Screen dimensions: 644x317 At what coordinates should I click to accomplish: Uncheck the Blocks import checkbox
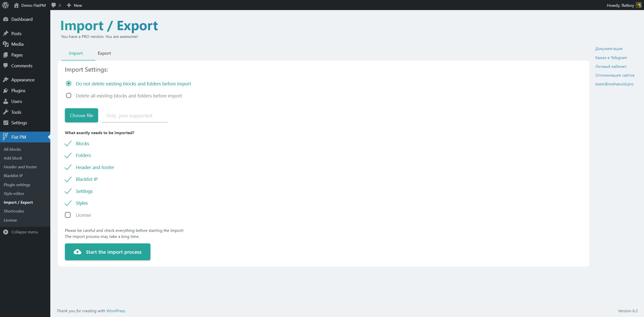[x=68, y=143]
